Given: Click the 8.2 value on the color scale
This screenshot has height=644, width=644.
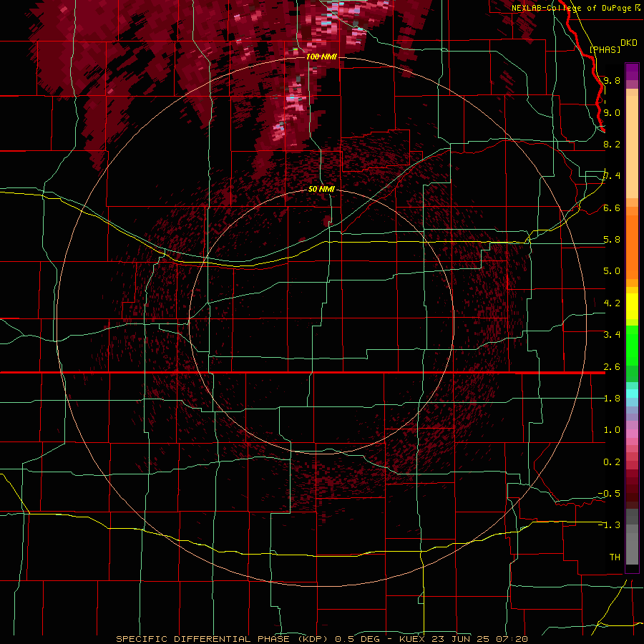Looking at the screenshot, I should coord(612,144).
